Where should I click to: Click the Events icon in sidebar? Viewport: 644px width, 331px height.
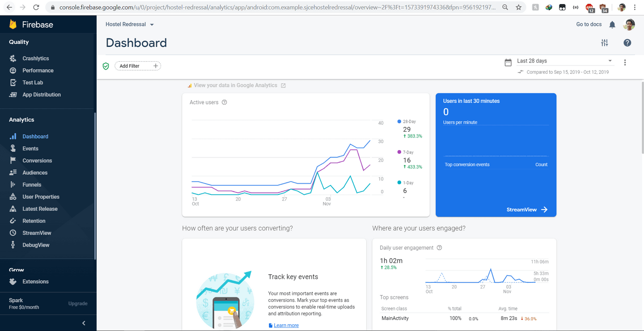[13, 149]
